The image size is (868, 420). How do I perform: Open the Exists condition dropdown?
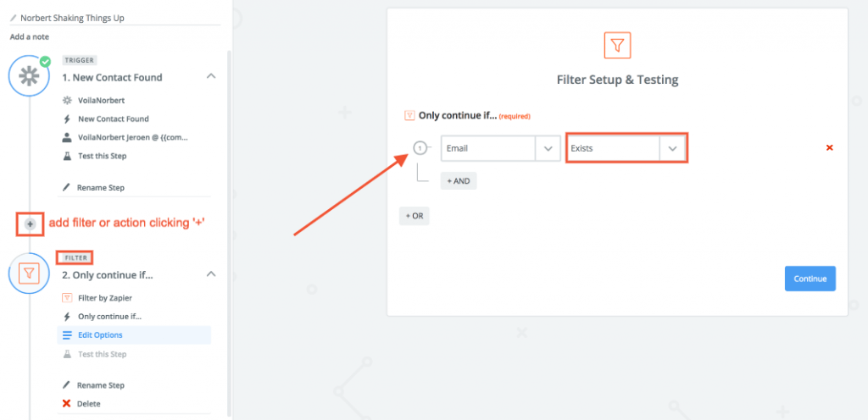(x=672, y=148)
